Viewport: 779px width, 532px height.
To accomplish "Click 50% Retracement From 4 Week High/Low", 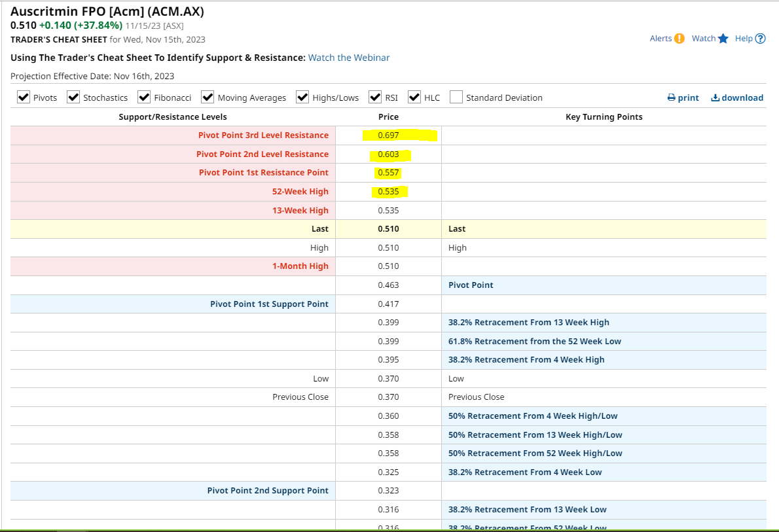I will (x=533, y=416).
